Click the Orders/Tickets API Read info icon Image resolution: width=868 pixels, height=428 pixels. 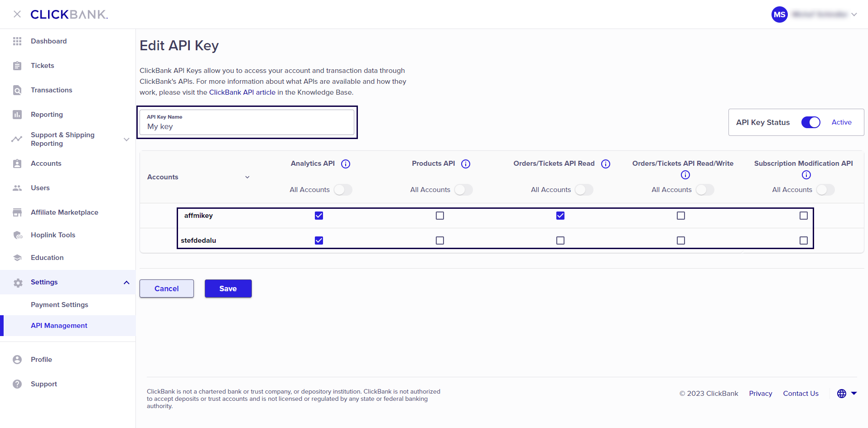[x=606, y=164]
